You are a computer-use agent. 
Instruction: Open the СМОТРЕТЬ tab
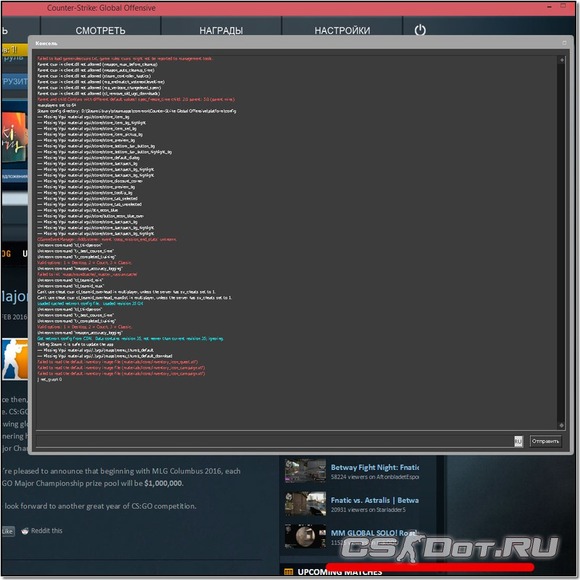click(100, 30)
